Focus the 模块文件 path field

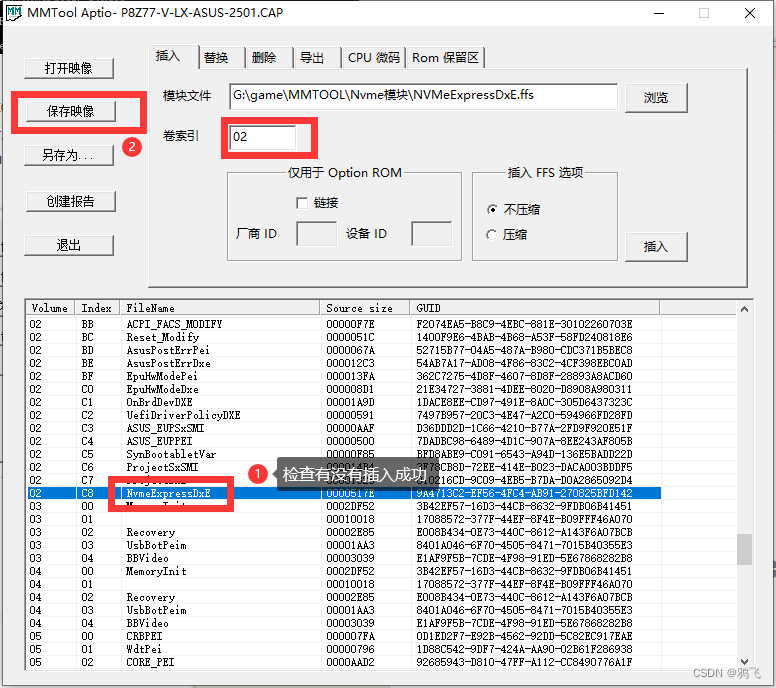click(424, 96)
